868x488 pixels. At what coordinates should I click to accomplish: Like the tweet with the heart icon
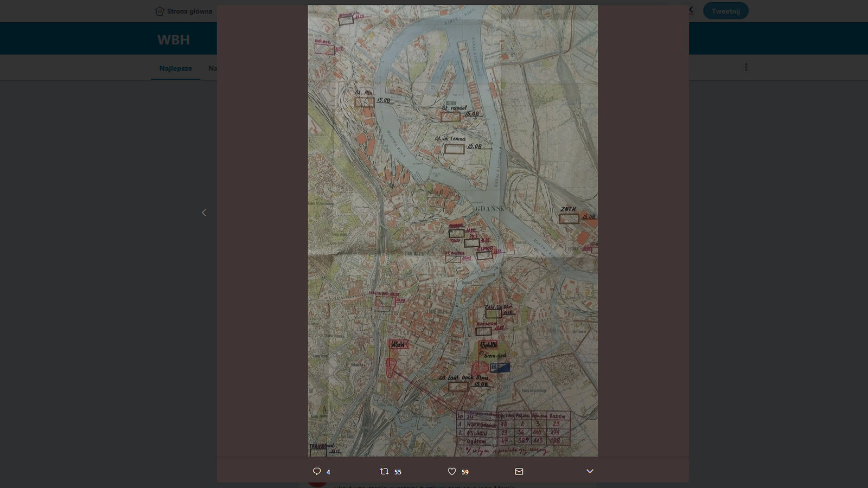(451, 471)
